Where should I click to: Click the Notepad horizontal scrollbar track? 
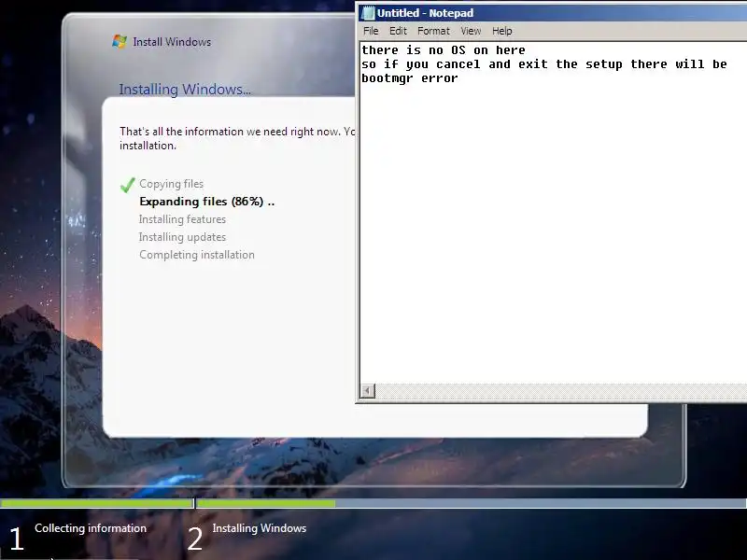point(561,391)
